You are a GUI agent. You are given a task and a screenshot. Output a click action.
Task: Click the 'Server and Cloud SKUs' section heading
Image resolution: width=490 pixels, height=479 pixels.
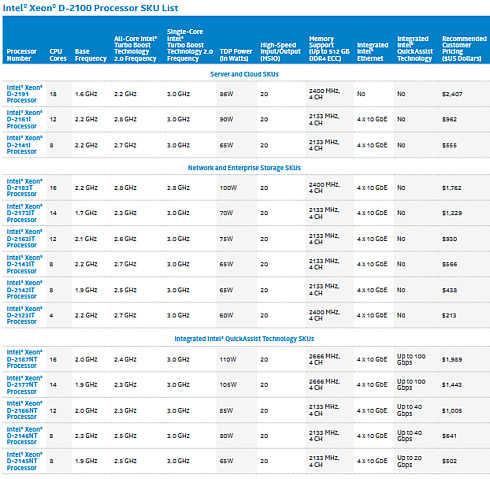[x=244, y=74]
